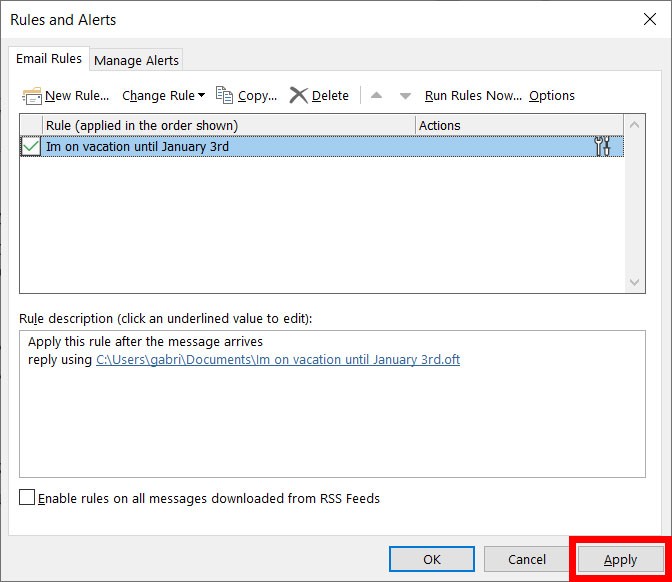Open the vacation .oft template path link
Screen dimensions: 672x582
point(278,360)
